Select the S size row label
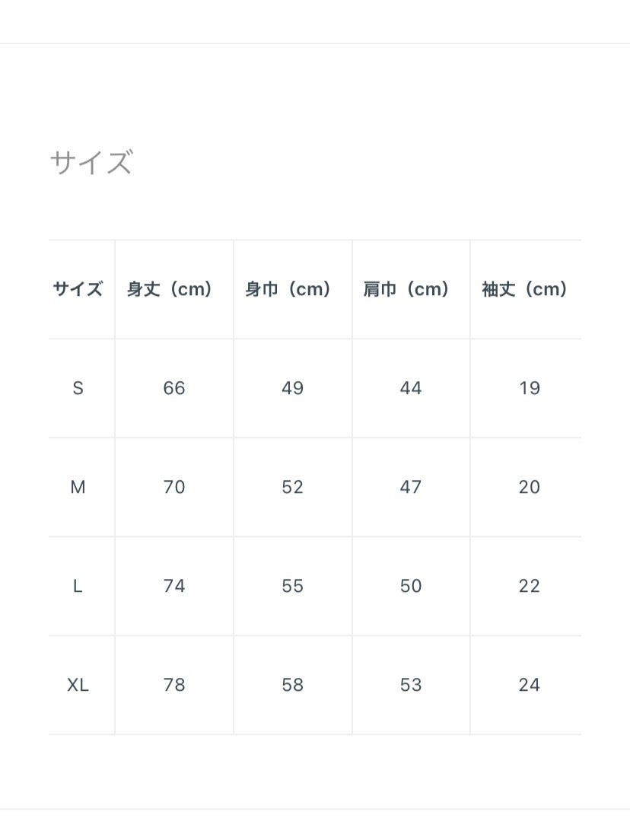The height and width of the screenshot is (840, 630). pos(78,388)
